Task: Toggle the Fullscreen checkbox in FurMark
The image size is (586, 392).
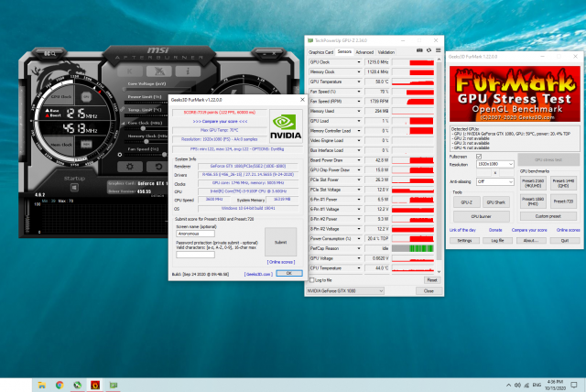Action: pos(479,157)
